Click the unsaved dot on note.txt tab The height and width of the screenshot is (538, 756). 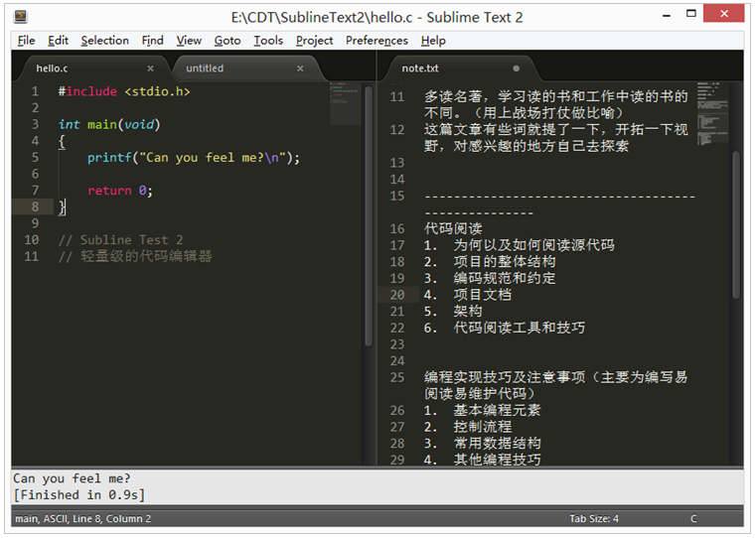(516, 68)
